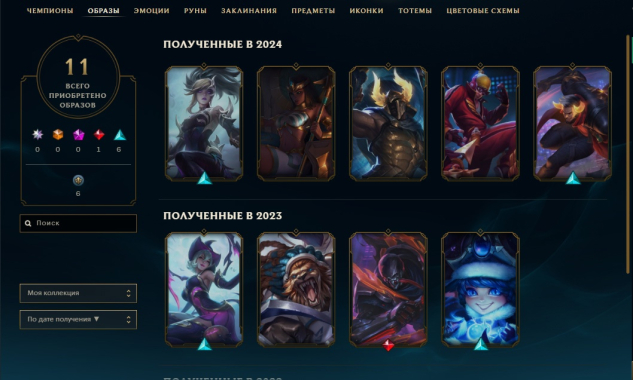Click the pink pentagon rarity gem icon
The width and height of the screenshot is (633, 380).
[x=78, y=134]
